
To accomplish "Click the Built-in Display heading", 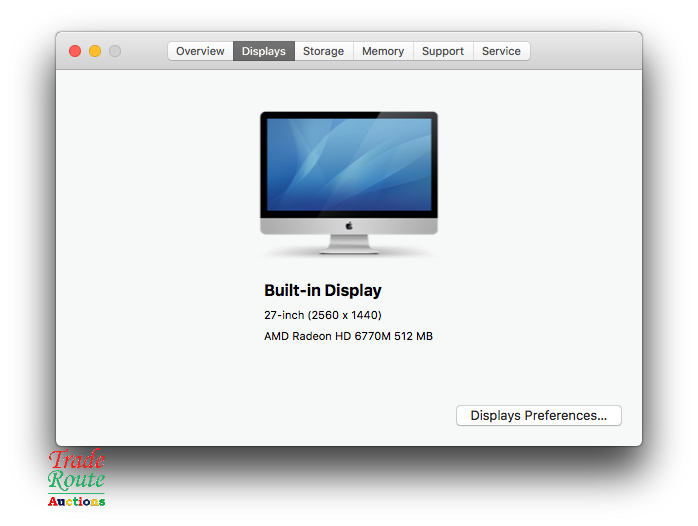I will tap(322, 290).
